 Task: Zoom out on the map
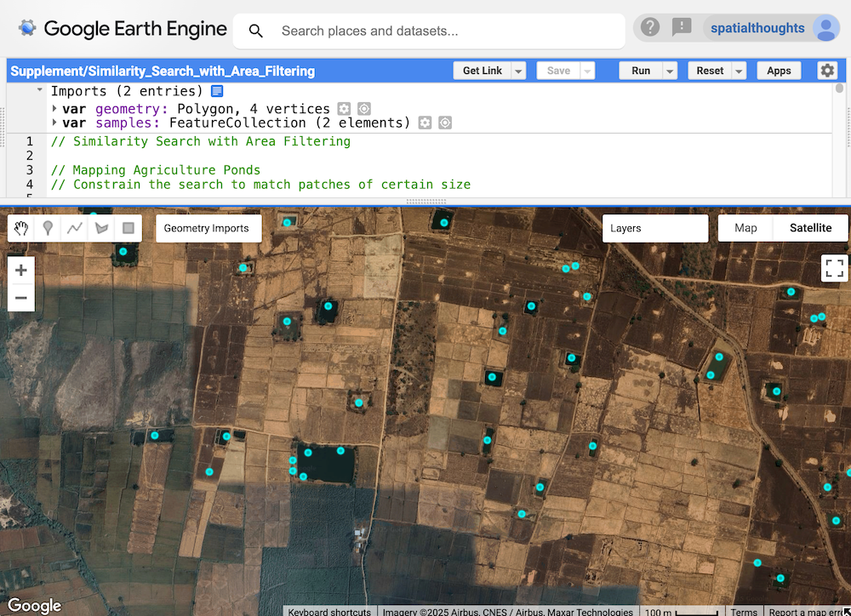(x=21, y=298)
